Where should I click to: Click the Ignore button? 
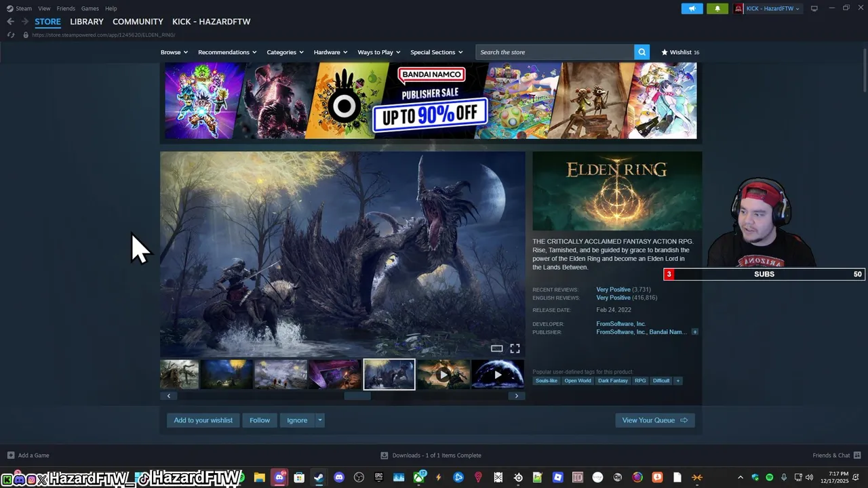pos(297,420)
